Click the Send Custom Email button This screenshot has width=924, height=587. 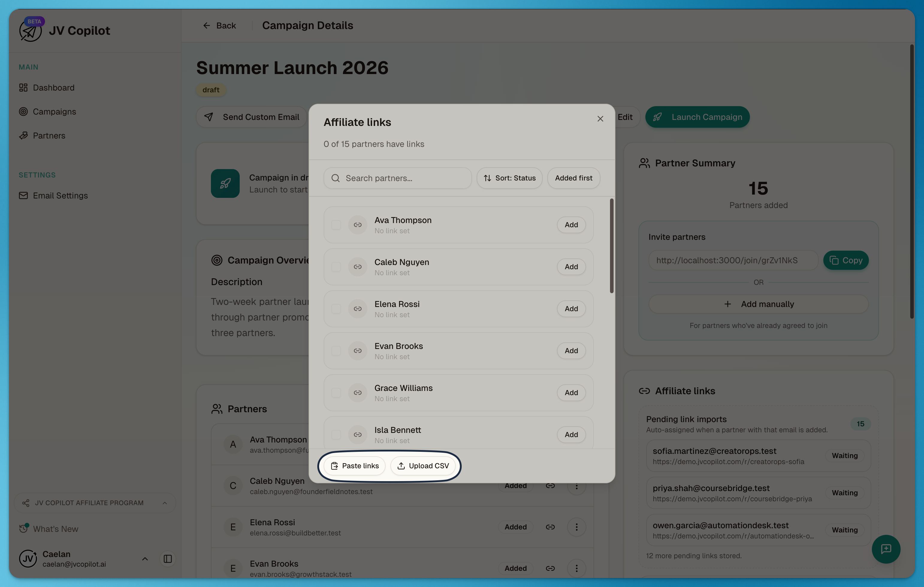click(251, 117)
